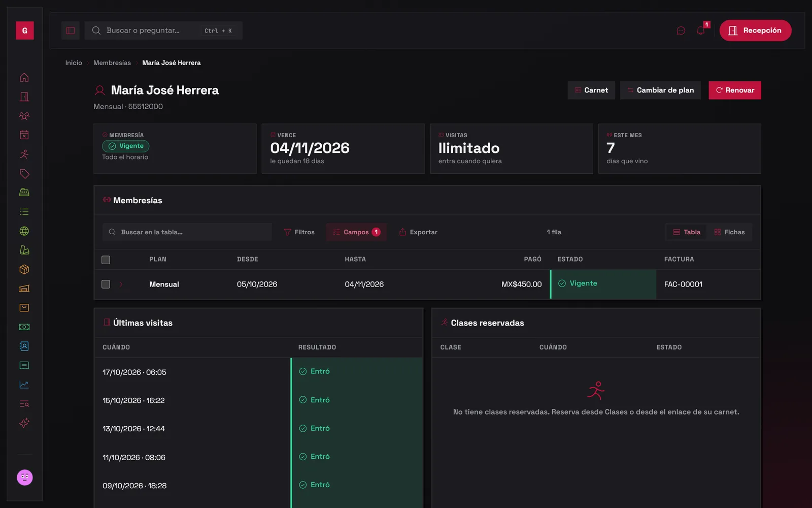Check the Mensual row checkbox
The width and height of the screenshot is (812, 508).
pyautogui.click(x=106, y=284)
